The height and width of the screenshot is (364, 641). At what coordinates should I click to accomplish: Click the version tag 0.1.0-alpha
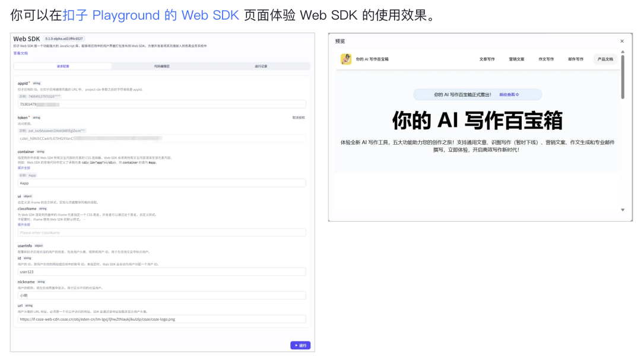pos(64,39)
